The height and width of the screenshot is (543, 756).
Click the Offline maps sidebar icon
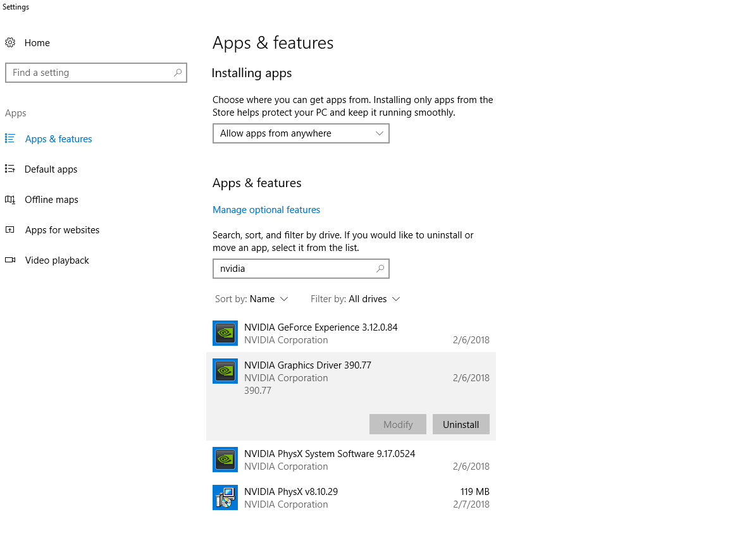pos(9,200)
